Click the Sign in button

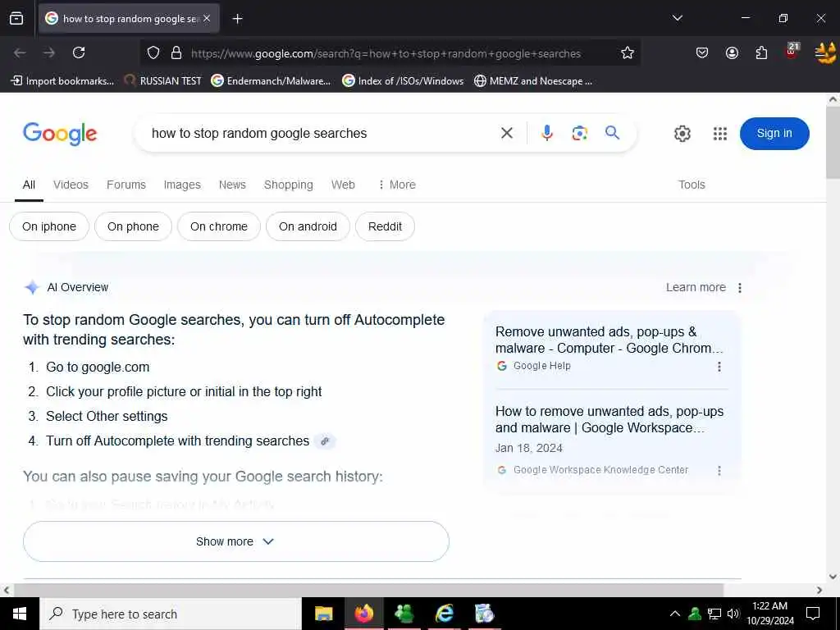774,134
